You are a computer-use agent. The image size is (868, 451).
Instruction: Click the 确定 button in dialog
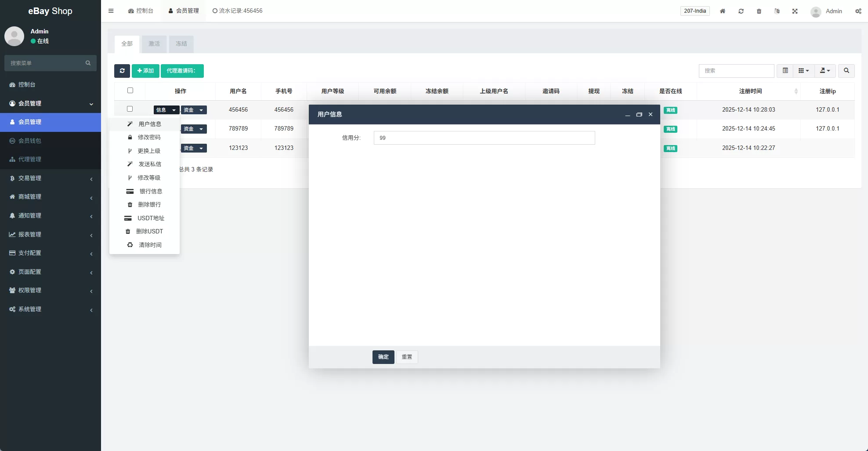[x=383, y=357]
